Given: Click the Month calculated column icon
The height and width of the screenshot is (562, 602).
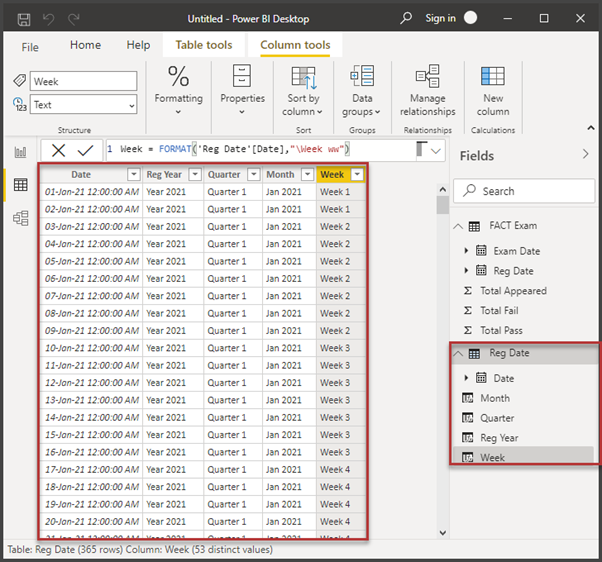Looking at the screenshot, I should (x=468, y=398).
